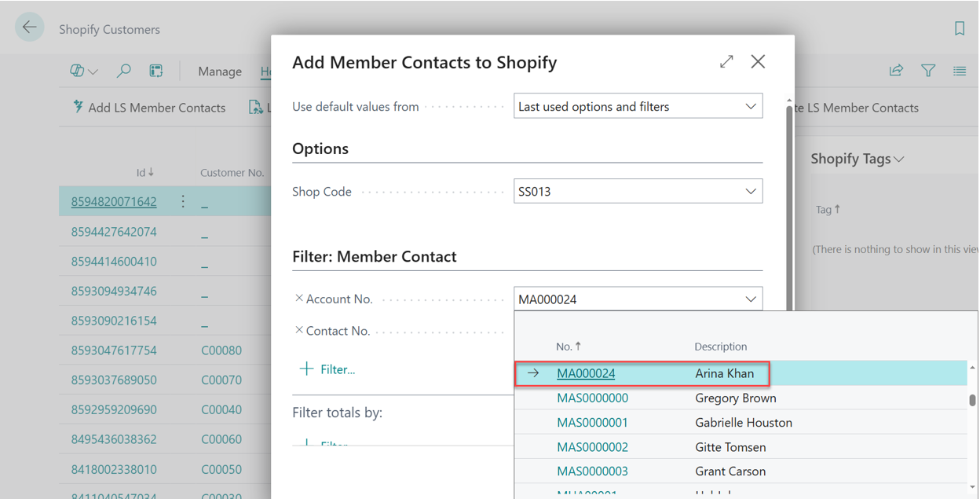Click Add LS Member Contacts action

click(x=149, y=108)
